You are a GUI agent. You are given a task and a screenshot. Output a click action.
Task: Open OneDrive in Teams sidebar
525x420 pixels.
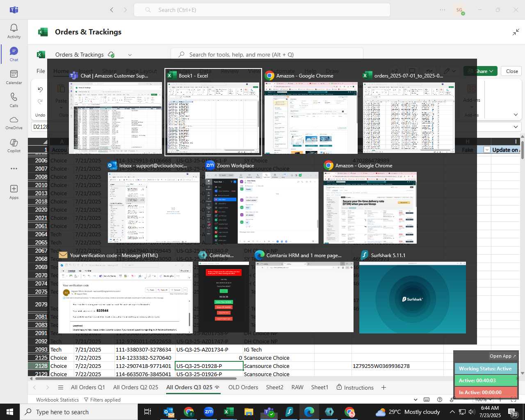(14, 123)
